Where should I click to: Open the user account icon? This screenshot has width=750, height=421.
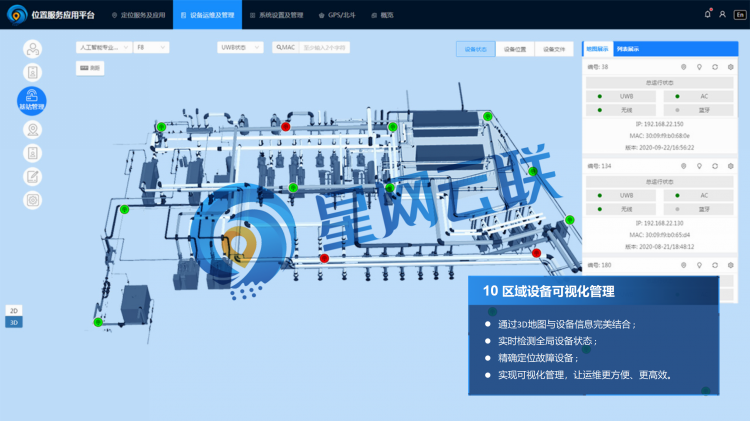coord(722,15)
